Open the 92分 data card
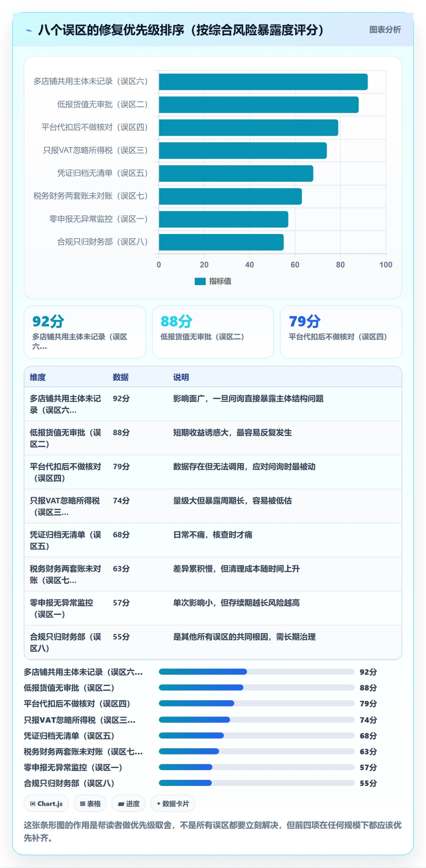426x868 pixels. click(x=85, y=332)
